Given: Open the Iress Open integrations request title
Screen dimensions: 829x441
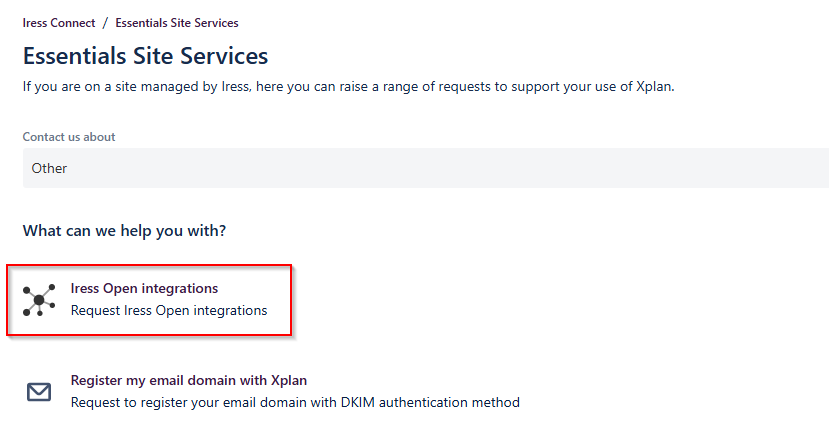Looking at the screenshot, I should [x=144, y=288].
